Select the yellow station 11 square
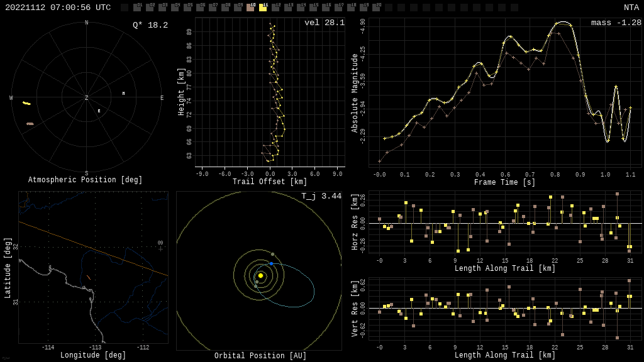 point(263,8)
